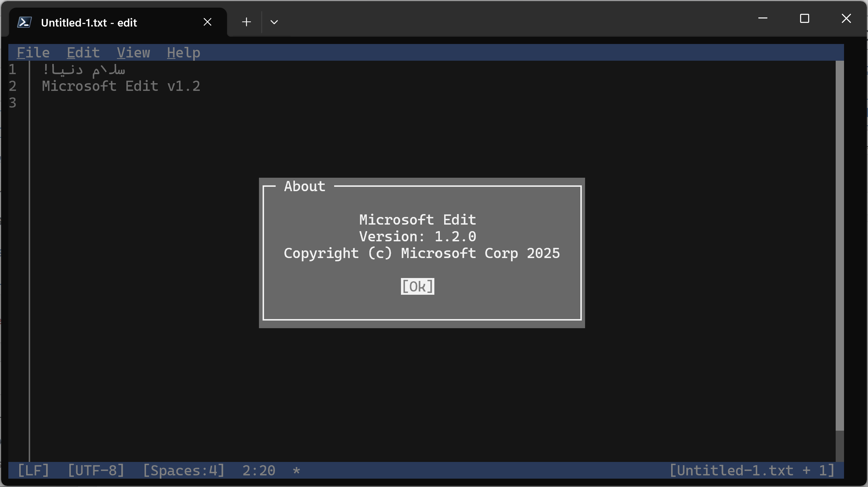868x487 pixels.
Task: Click the 'Version: 1.2.0' text
Action: coord(417,237)
